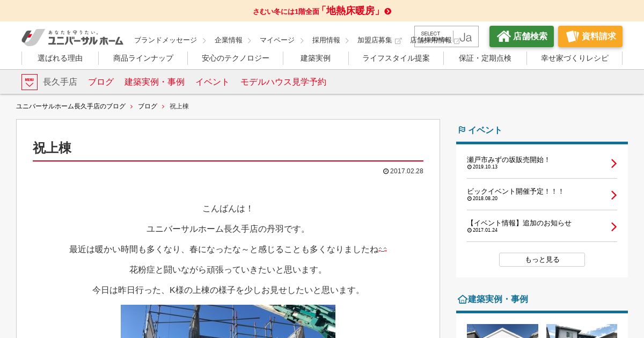Image resolution: width=644 pixels, height=338 pixels.
Task: Click house icon beside 建築実例・事例 heading
Action: pos(462,299)
